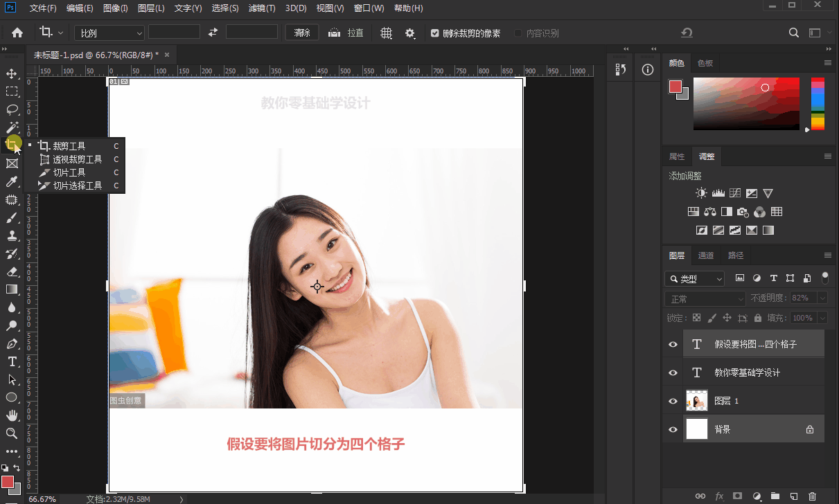Select the Move tool
Viewport: 839px width, 504px height.
[x=12, y=73]
